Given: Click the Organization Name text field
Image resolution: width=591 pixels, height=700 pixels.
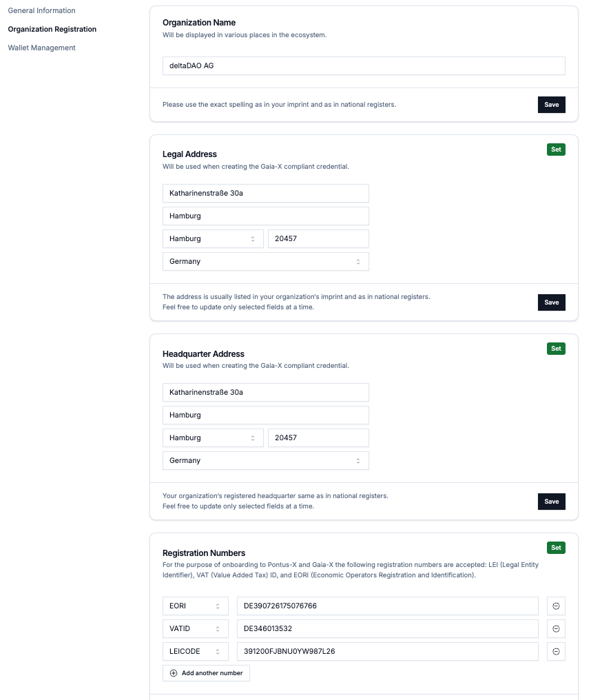Looking at the screenshot, I should tap(364, 66).
